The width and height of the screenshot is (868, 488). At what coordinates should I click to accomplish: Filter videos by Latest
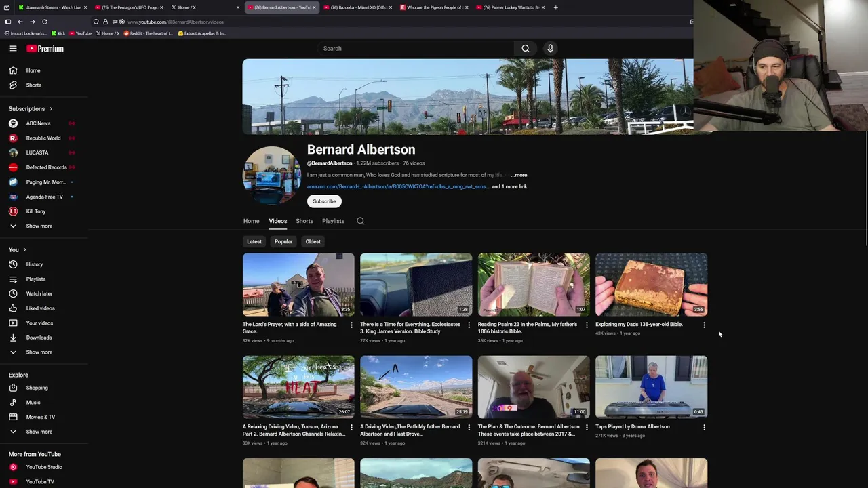(254, 241)
